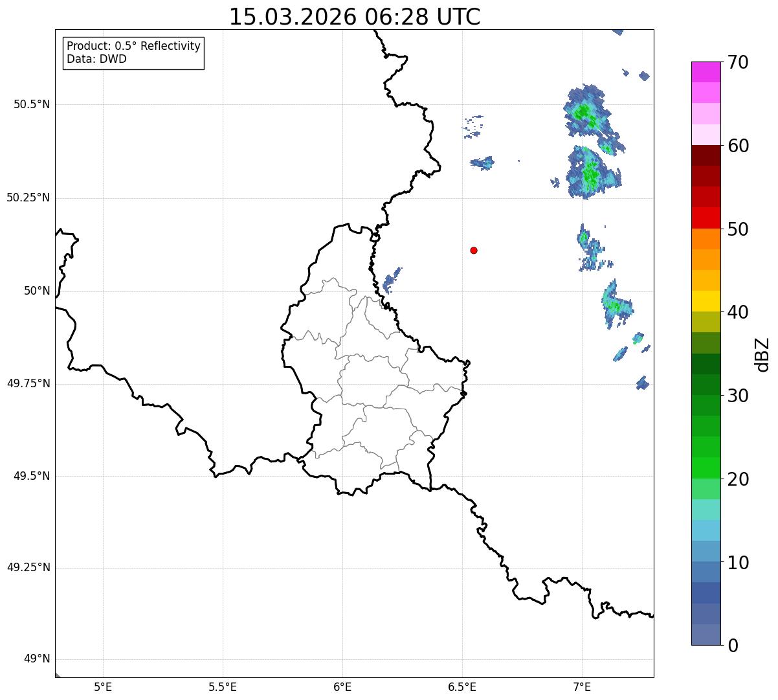Click the colorbar tick label 40
The width and height of the screenshot is (778, 700).
[x=738, y=312]
